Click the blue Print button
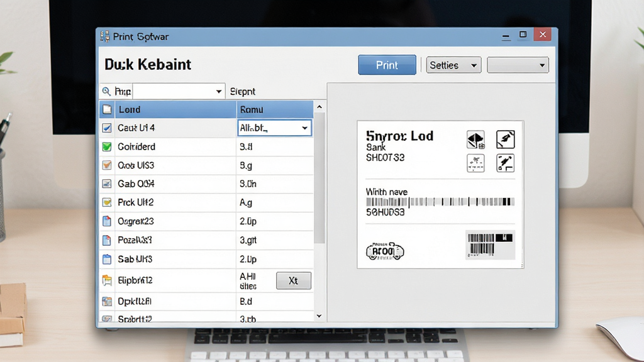644x362 pixels. (x=387, y=65)
